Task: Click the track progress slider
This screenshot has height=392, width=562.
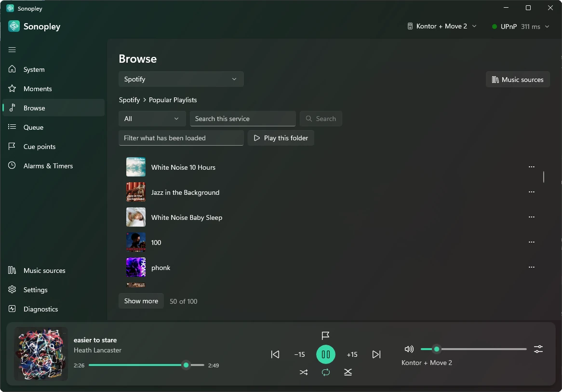Action: click(x=146, y=365)
